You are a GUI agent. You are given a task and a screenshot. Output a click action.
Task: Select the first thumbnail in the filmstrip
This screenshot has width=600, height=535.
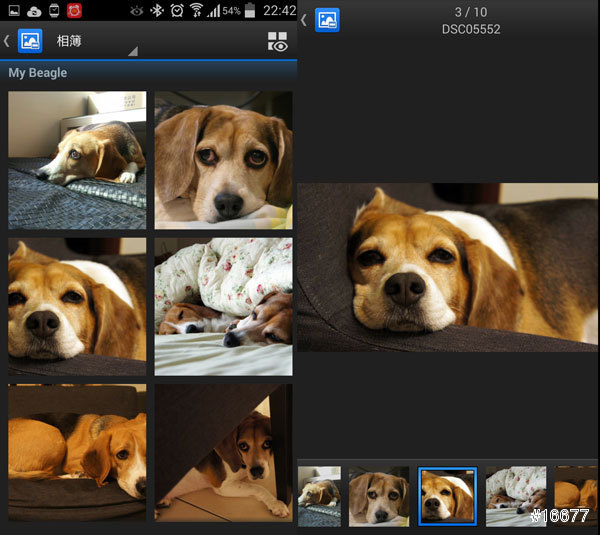point(319,496)
